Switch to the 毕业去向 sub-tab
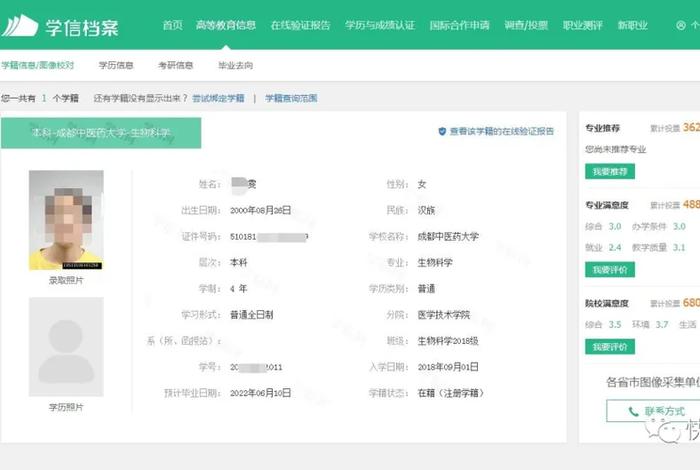The width and height of the screenshot is (700, 470). coord(235,65)
